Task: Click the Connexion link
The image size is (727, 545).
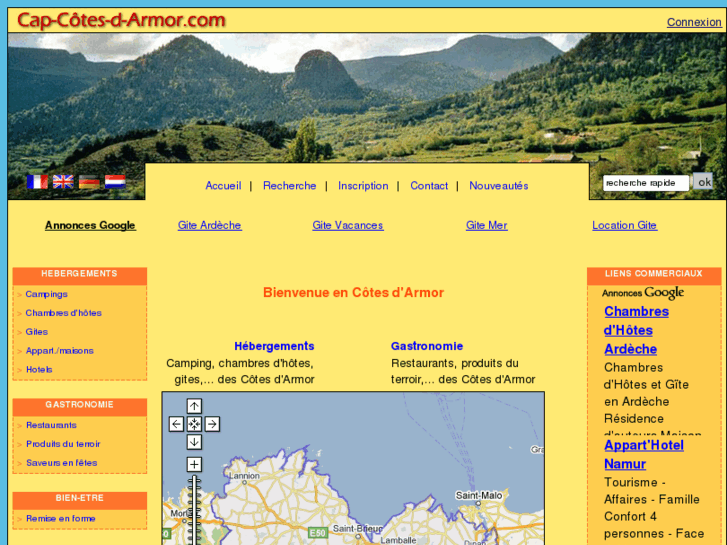Action: 694,22
